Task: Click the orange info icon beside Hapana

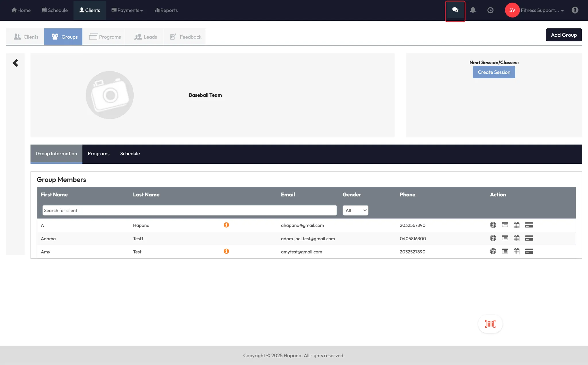Action: 226,225
